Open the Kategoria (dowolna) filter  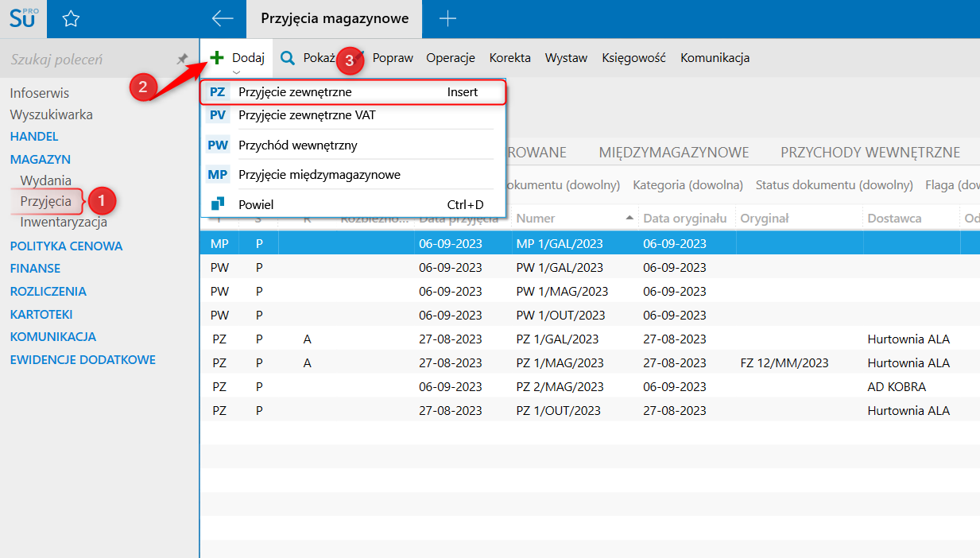coord(688,185)
